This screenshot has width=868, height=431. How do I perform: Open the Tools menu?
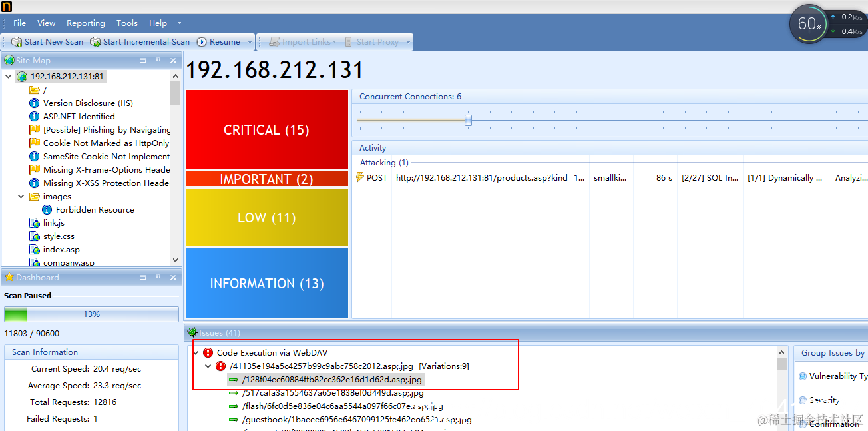click(x=127, y=23)
